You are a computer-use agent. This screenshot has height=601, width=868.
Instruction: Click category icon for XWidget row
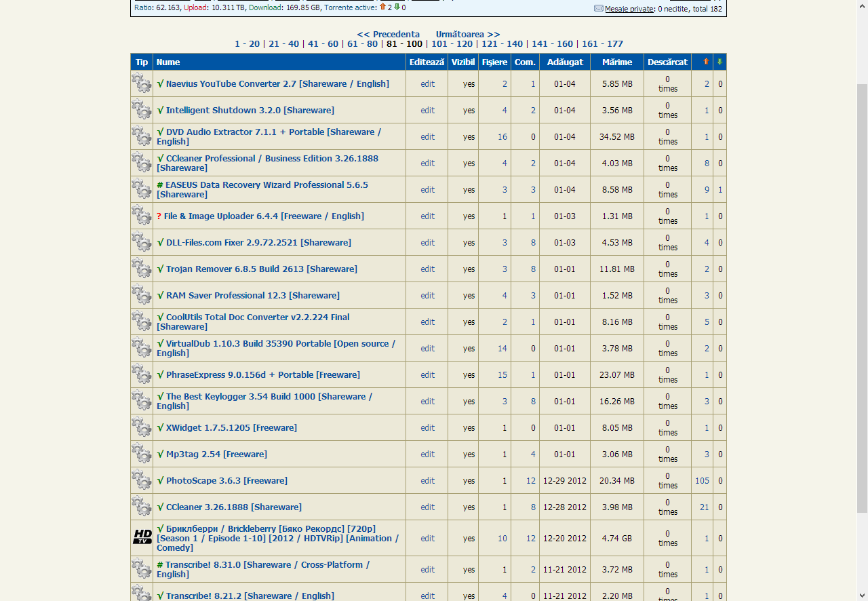pos(142,427)
